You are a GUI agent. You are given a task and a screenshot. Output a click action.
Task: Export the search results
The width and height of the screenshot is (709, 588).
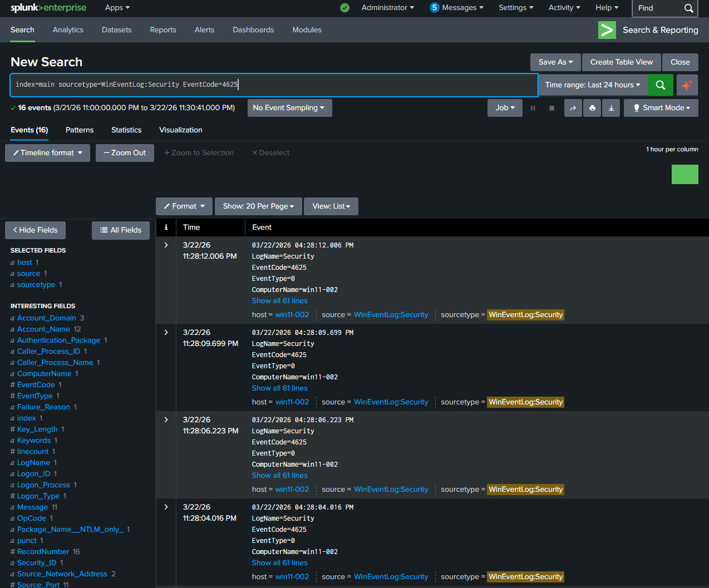[x=611, y=108]
